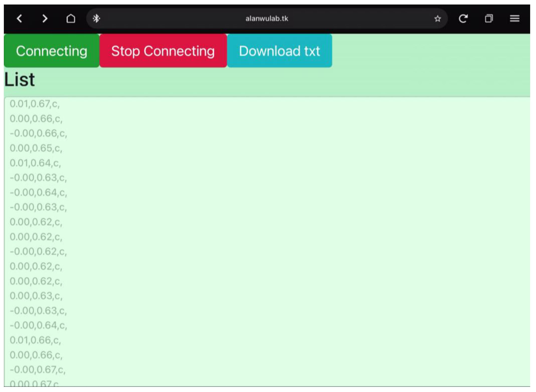Click the forward navigation arrow
536x392 pixels.
45,19
